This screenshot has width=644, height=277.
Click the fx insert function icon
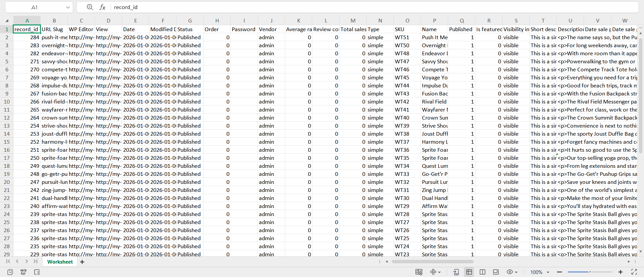(x=103, y=7)
